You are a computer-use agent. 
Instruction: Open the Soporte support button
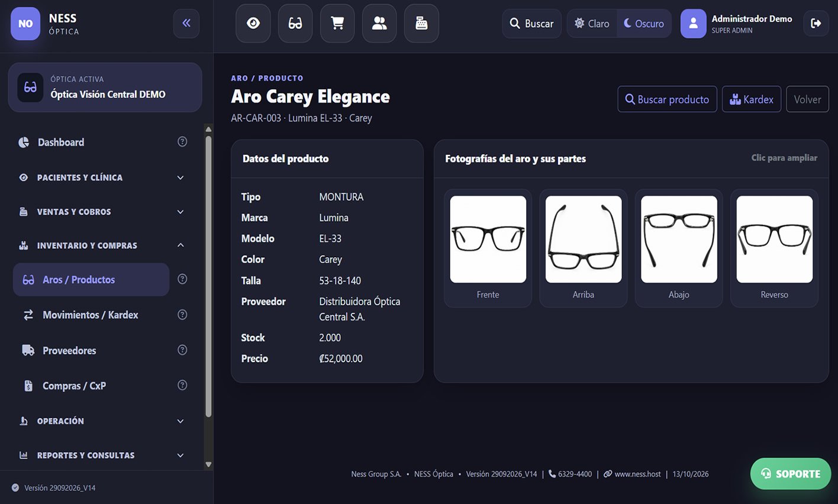click(x=791, y=474)
